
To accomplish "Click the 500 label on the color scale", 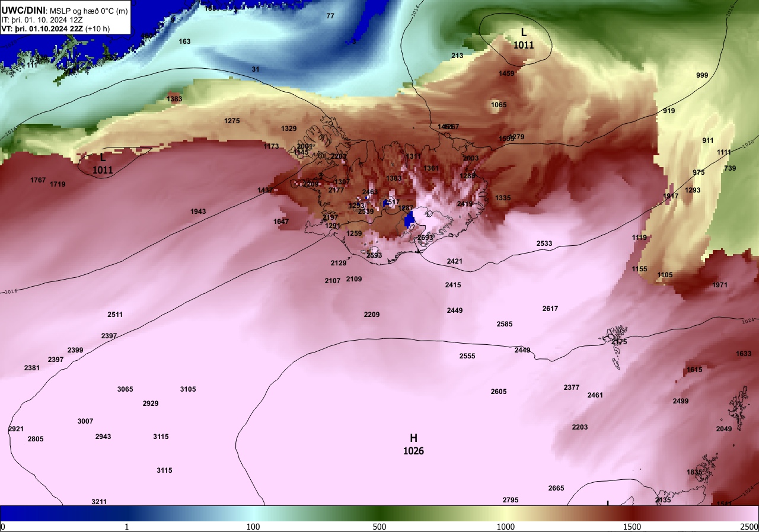I will pos(379,527).
